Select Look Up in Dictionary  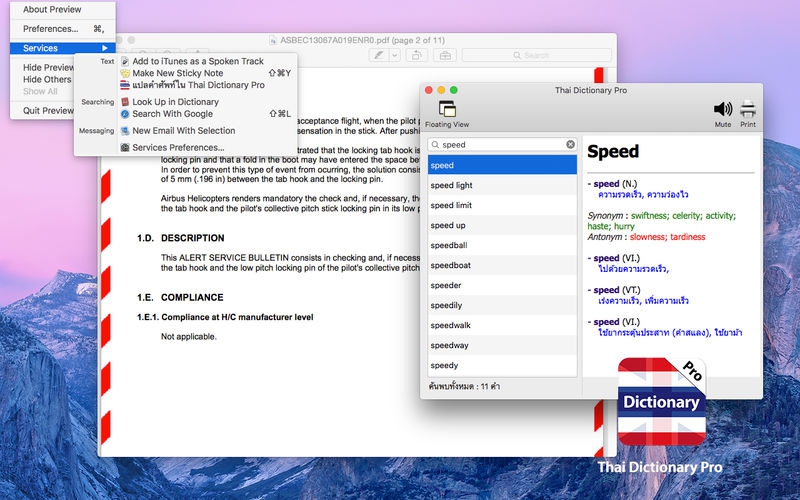(x=175, y=102)
